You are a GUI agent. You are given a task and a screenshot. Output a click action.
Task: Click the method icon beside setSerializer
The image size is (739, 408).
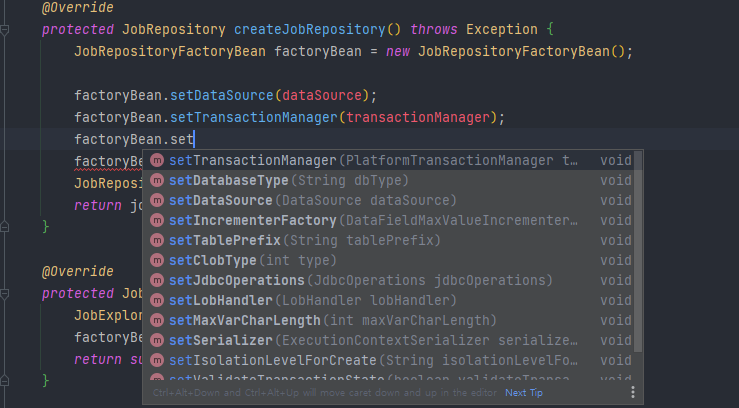157,340
